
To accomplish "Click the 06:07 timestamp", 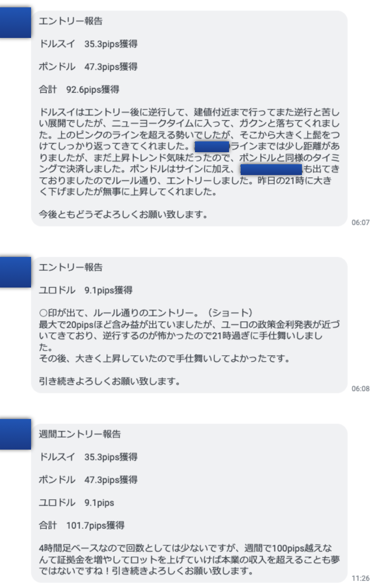I will [x=361, y=223].
